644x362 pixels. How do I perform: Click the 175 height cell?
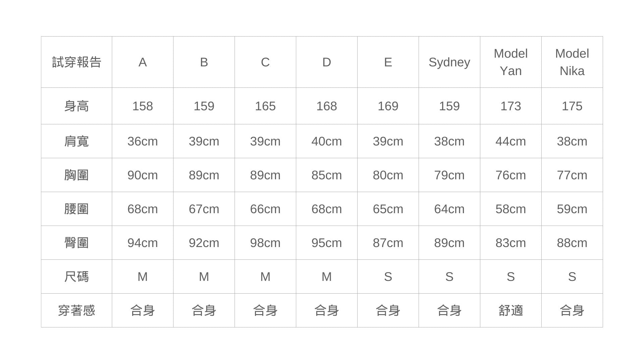tap(572, 106)
